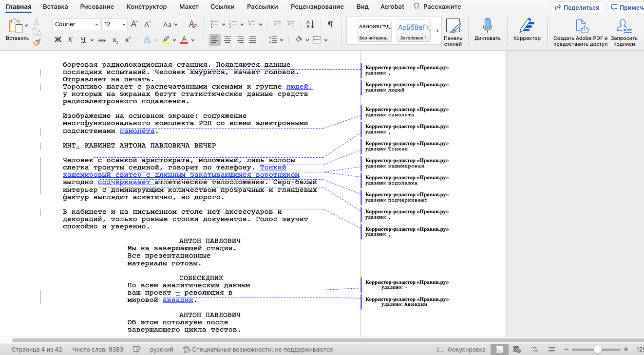Click word count Число слов: 9383

click(97, 350)
